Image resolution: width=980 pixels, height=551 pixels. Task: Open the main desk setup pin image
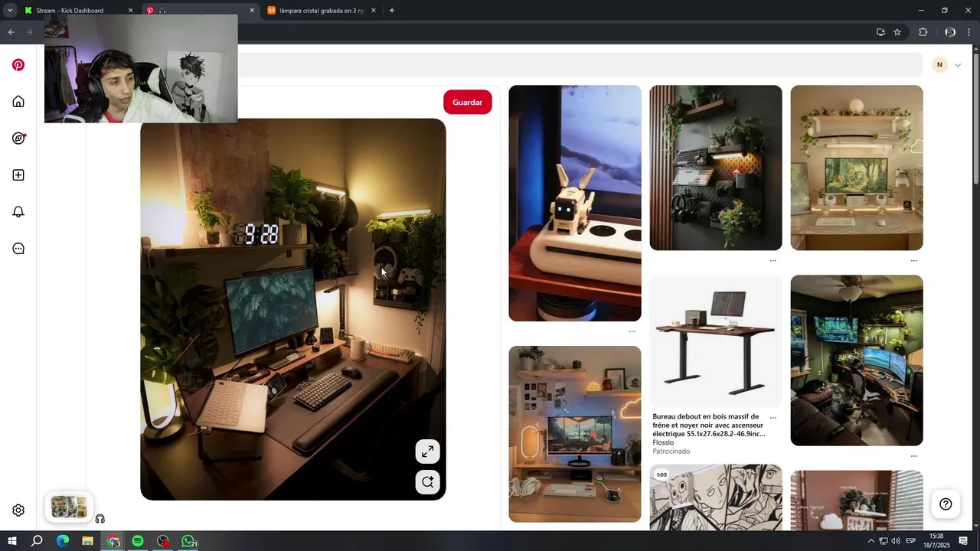[x=293, y=309]
